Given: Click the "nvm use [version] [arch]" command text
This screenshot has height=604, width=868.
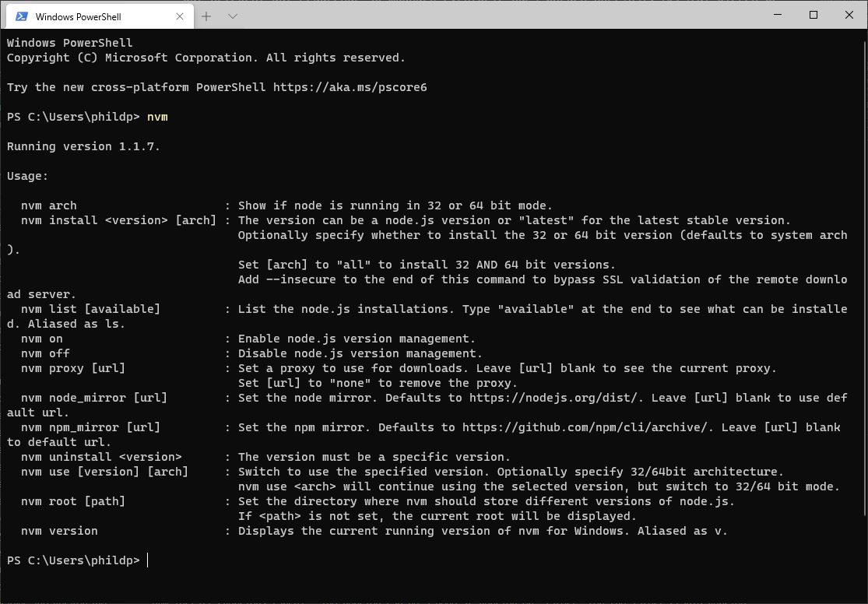Looking at the screenshot, I should 104,472.
